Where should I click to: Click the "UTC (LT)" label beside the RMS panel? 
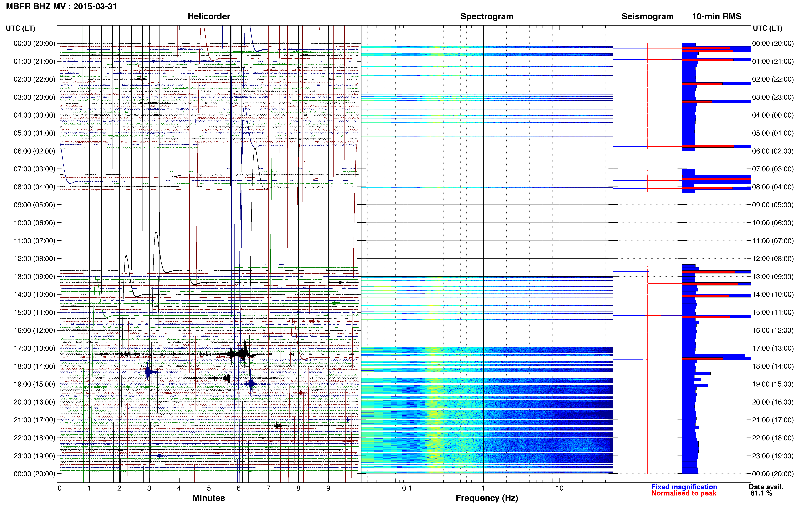pyautogui.click(x=767, y=28)
